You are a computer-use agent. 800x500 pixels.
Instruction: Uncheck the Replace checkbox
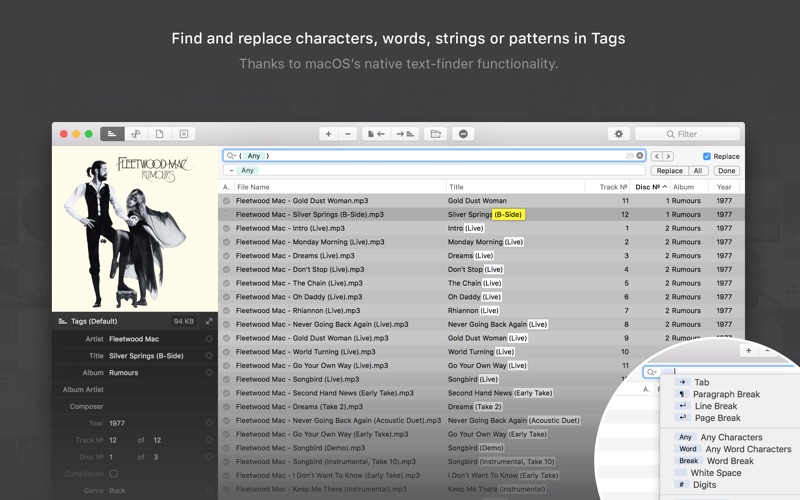point(707,156)
